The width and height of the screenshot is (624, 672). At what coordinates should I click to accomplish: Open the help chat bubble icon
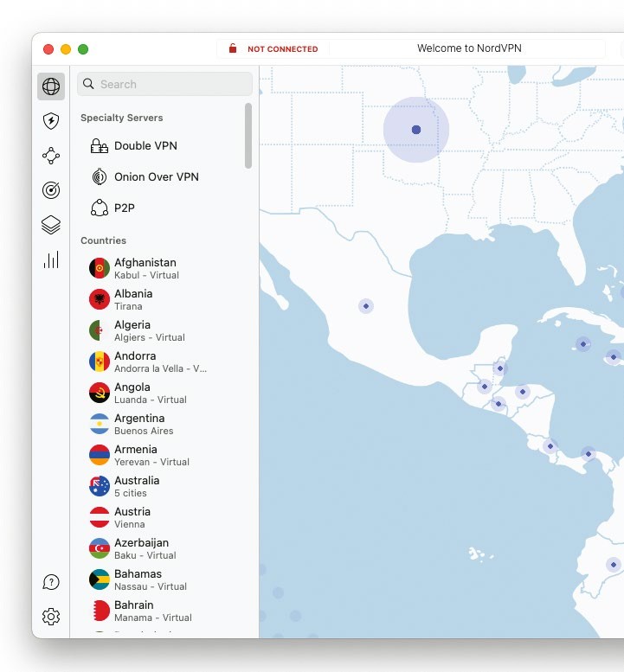tap(51, 582)
